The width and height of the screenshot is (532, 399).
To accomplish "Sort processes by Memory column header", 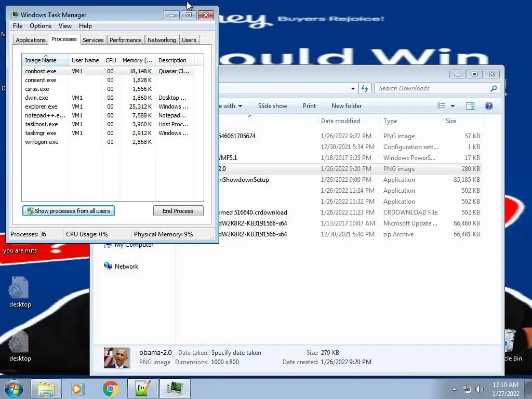I will coord(137,60).
